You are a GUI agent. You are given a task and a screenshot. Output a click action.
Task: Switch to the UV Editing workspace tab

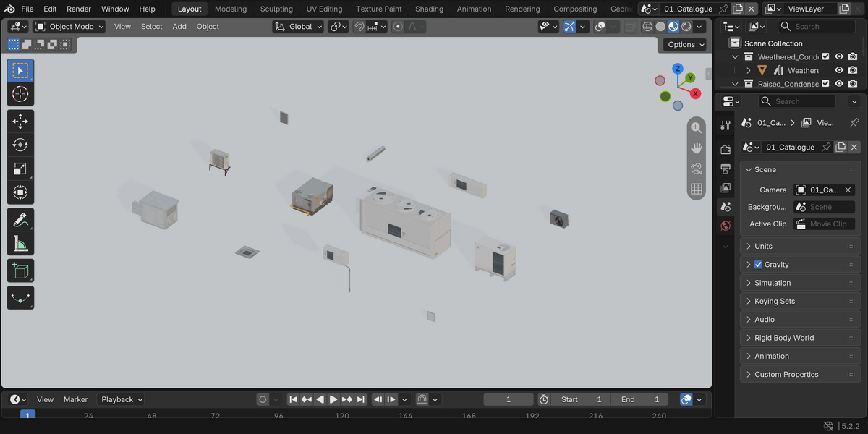pyautogui.click(x=324, y=9)
